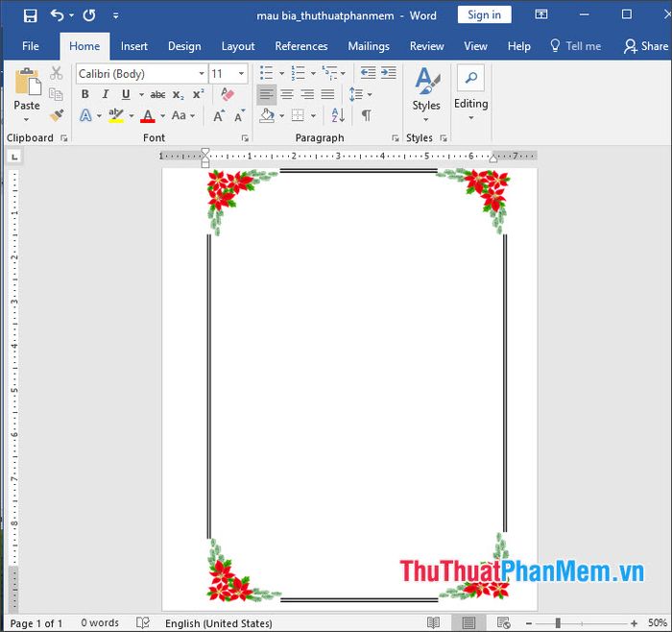Open the Review tab
The height and width of the screenshot is (632, 672).
(426, 46)
